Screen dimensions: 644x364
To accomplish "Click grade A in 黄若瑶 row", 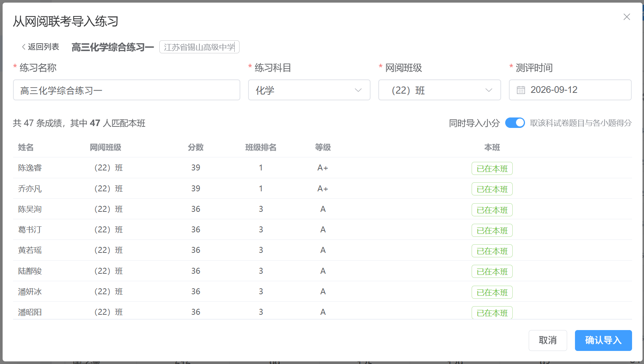I will [x=323, y=250].
